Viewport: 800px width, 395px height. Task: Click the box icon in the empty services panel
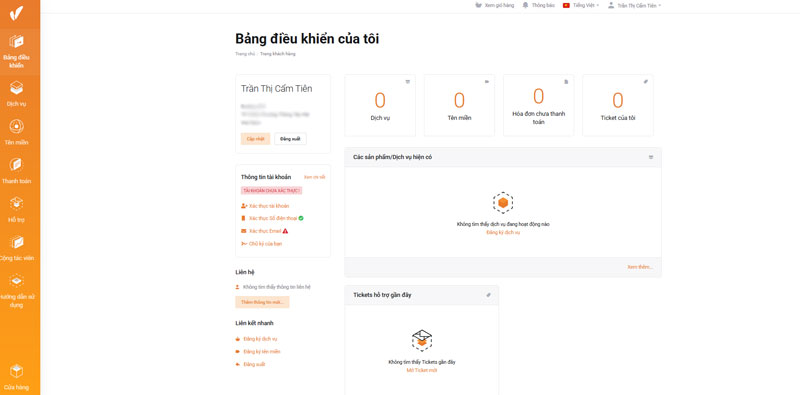(x=503, y=203)
